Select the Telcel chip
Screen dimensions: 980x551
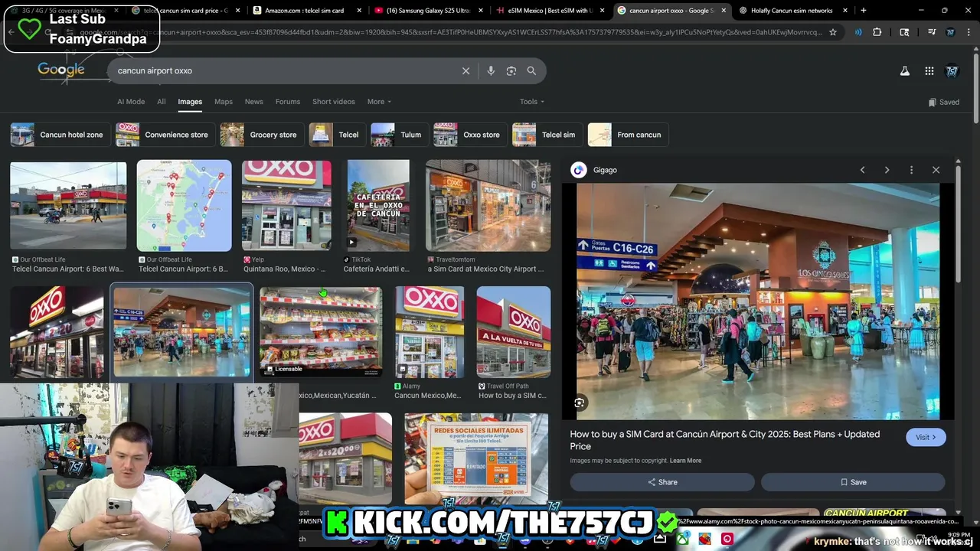336,135
